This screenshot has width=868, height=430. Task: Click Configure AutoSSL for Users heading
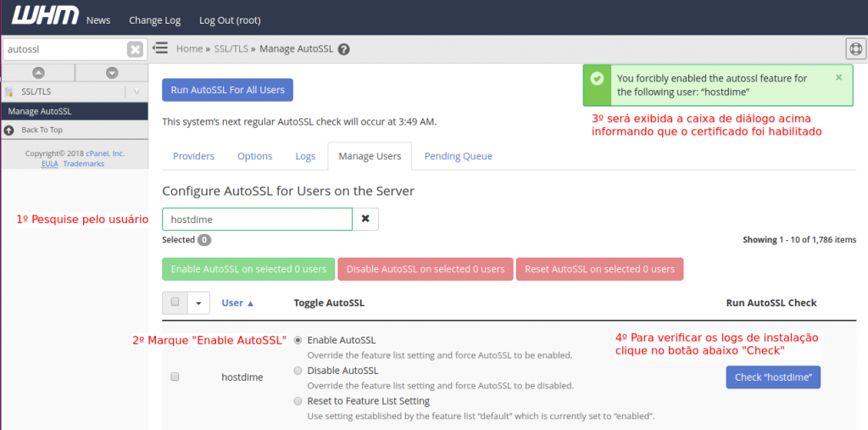[x=288, y=192]
